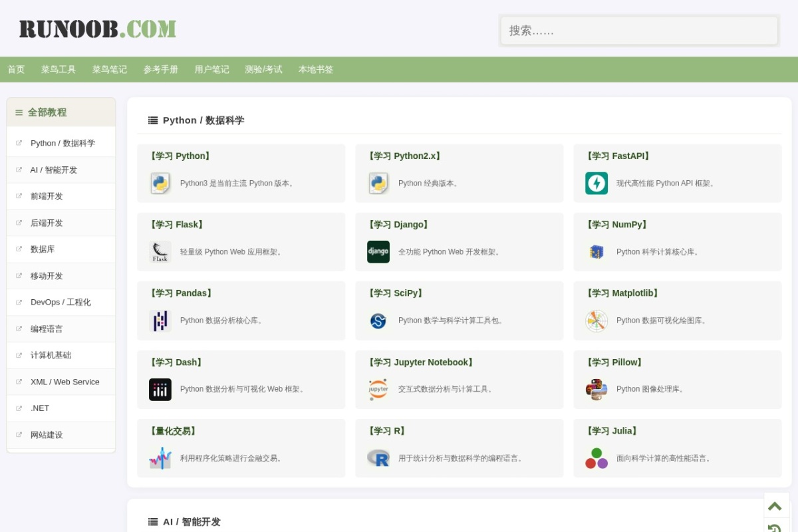Select .NET in sidebar
The height and width of the screenshot is (532, 798).
pos(61,408)
